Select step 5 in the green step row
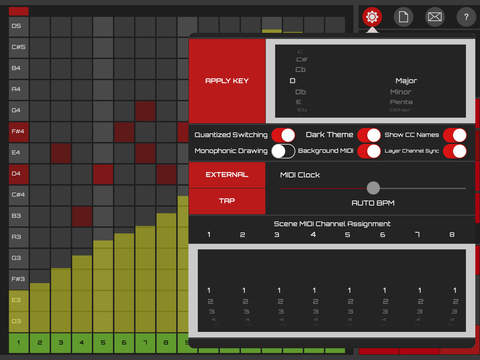480x360 pixels. click(x=103, y=343)
